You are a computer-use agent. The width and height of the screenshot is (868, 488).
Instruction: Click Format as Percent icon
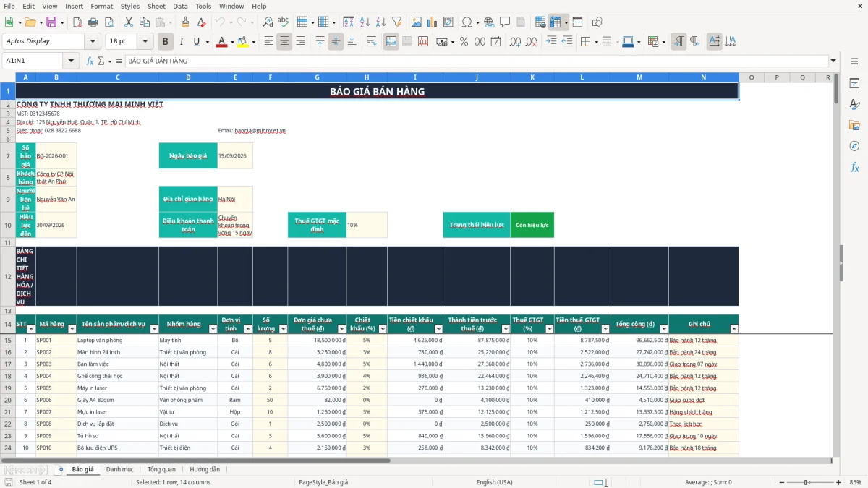pyautogui.click(x=464, y=41)
